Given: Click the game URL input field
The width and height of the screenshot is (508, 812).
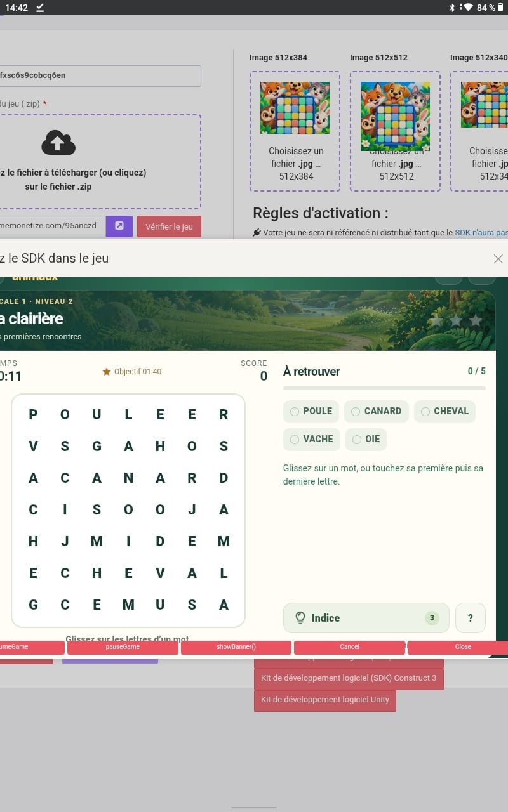Looking at the screenshot, I should coord(53,226).
